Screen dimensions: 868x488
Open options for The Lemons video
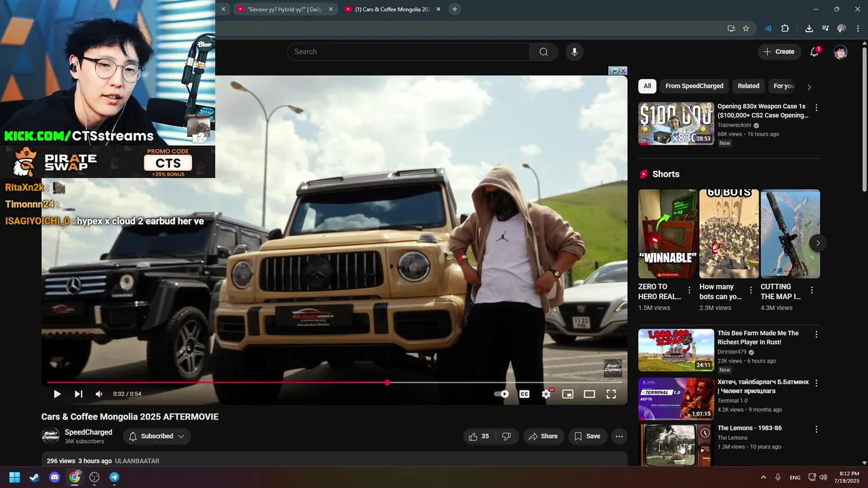pyautogui.click(x=816, y=430)
